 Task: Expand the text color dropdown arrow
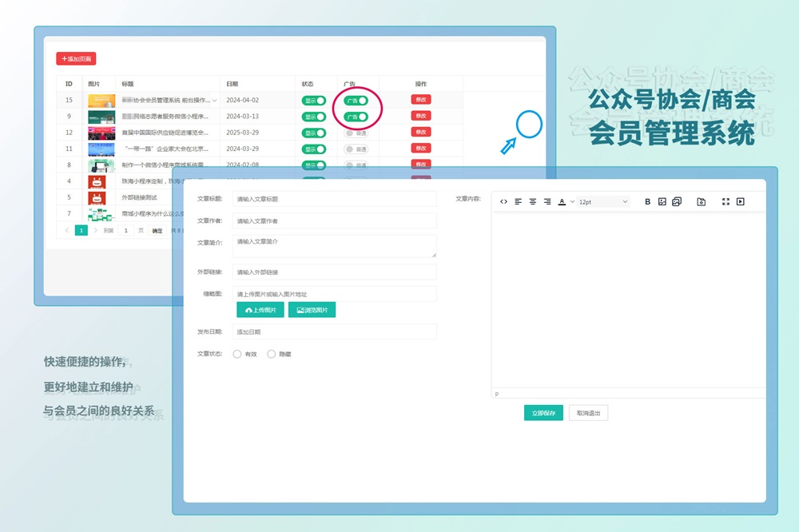572,202
